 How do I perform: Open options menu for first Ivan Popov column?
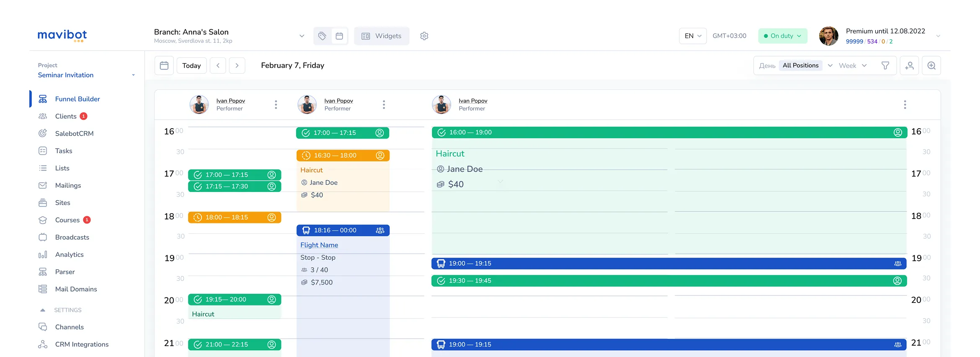(276, 105)
